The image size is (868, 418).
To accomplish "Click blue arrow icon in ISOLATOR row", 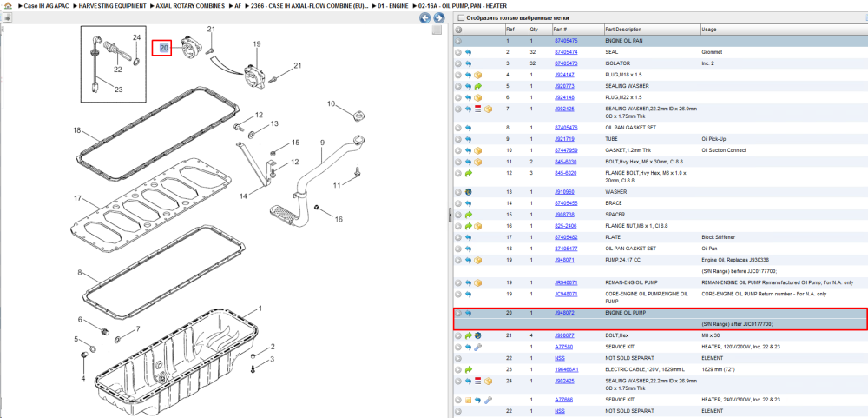I will [469, 63].
